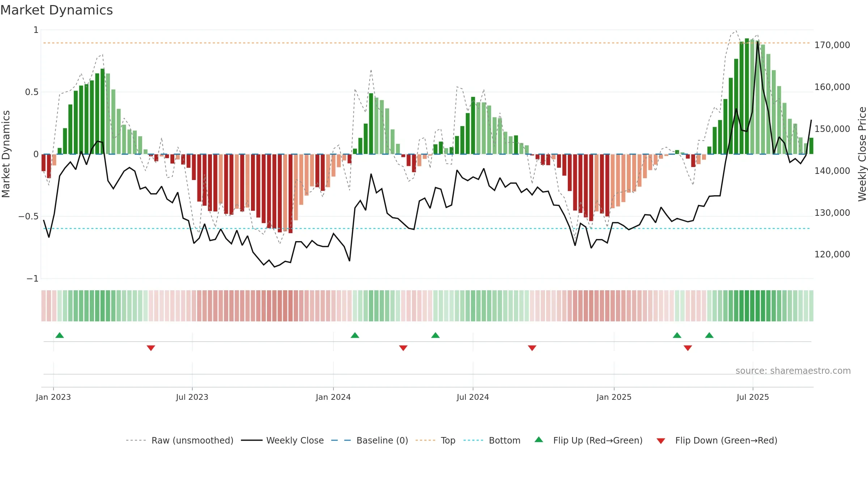Toggle Baseline (0) legend entry

point(370,440)
